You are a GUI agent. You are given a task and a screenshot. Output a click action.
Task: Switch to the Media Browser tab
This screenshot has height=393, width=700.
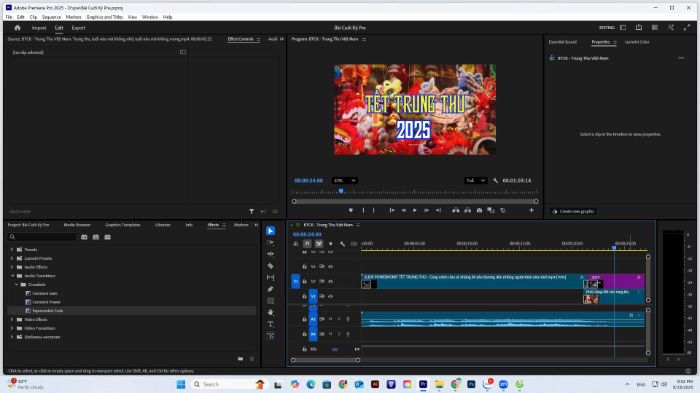[77, 225]
